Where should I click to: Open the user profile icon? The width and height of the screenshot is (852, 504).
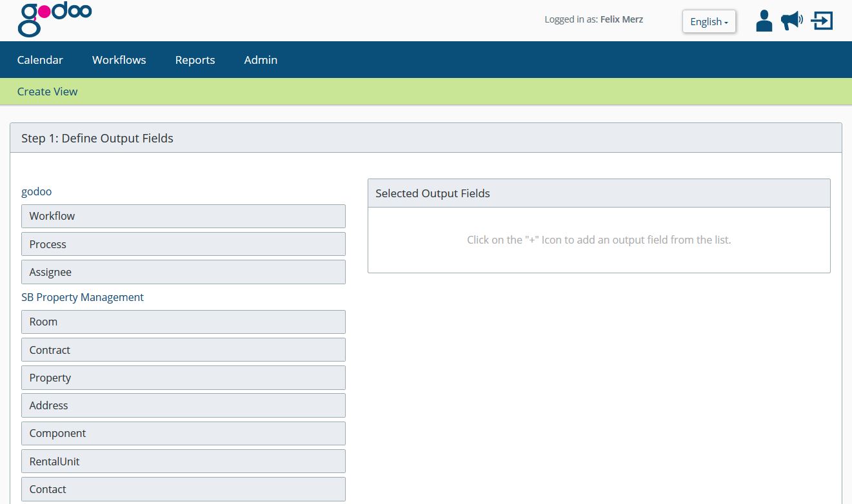[764, 21]
